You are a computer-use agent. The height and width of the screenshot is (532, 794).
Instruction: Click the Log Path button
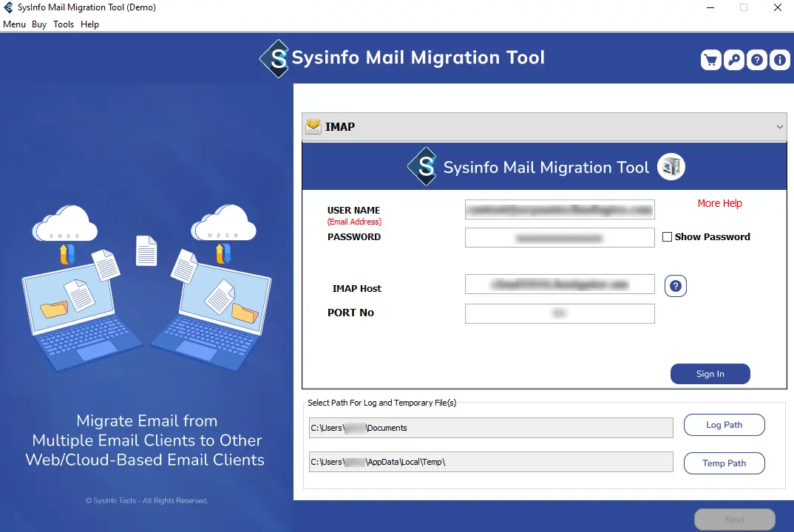(x=724, y=425)
